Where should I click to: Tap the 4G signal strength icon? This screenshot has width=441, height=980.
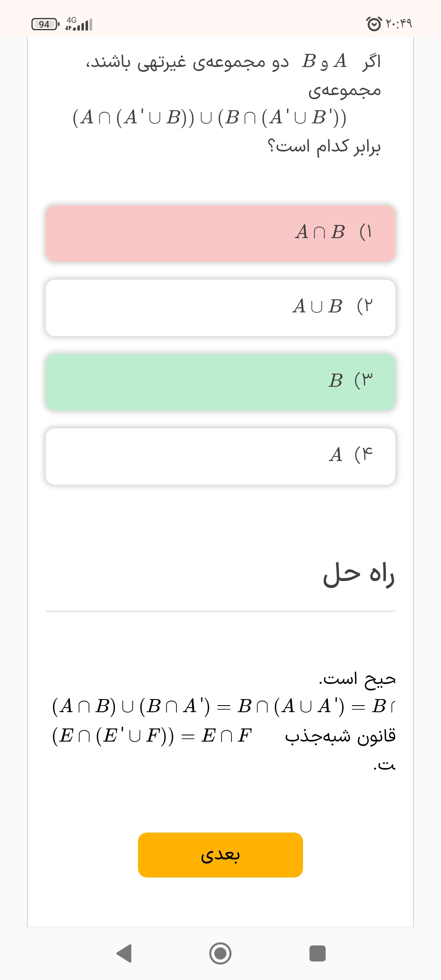pyautogui.click(x=79, y=24)
